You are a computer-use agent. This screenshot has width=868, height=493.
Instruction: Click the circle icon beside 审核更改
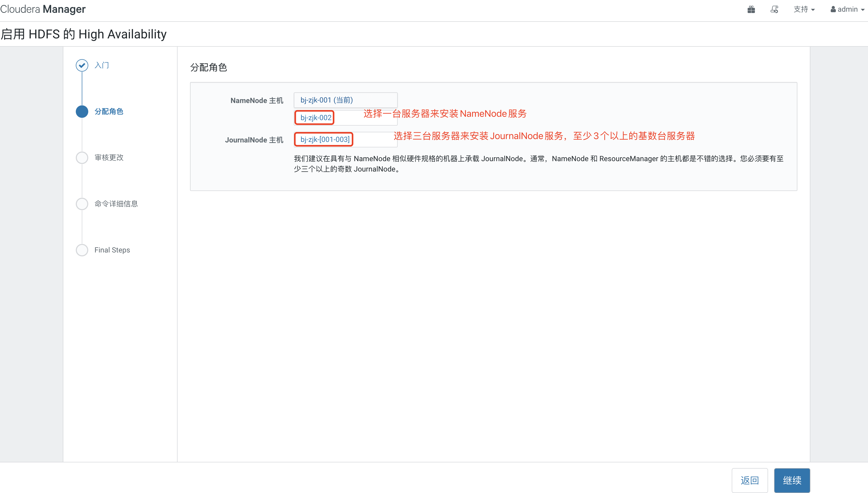pos(82,158)
